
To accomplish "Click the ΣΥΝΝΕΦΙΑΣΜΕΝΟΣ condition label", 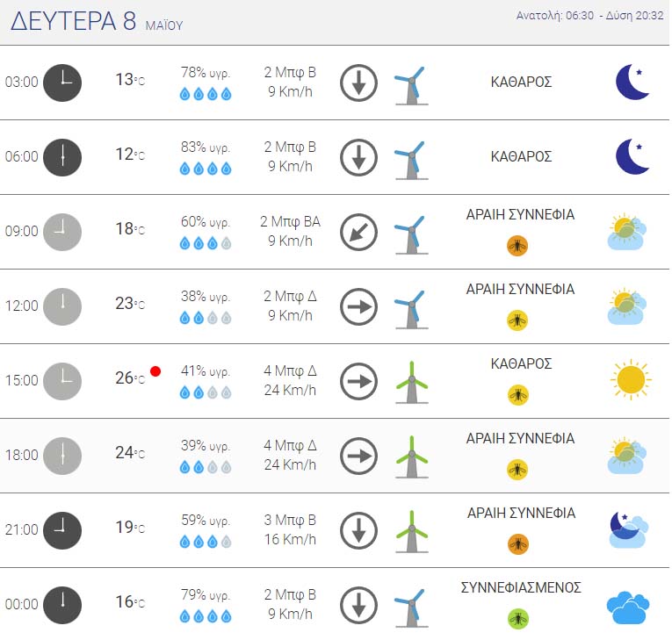I will 521,587.
